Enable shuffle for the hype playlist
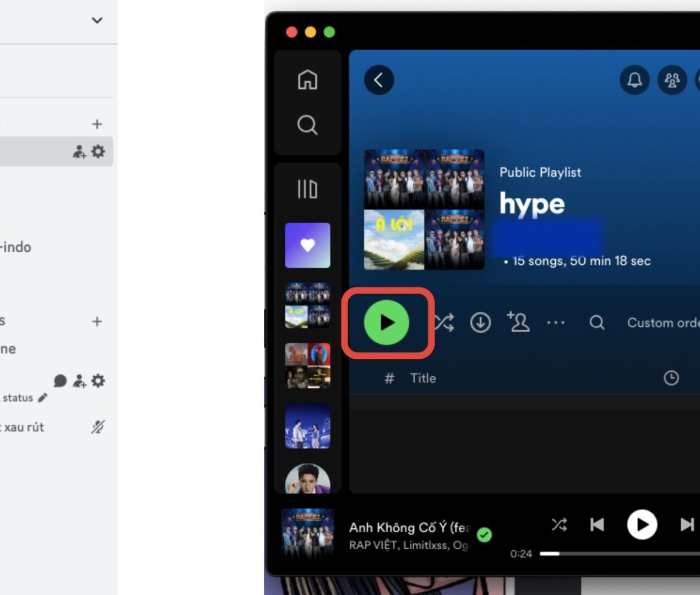 (x=443, y=323)
